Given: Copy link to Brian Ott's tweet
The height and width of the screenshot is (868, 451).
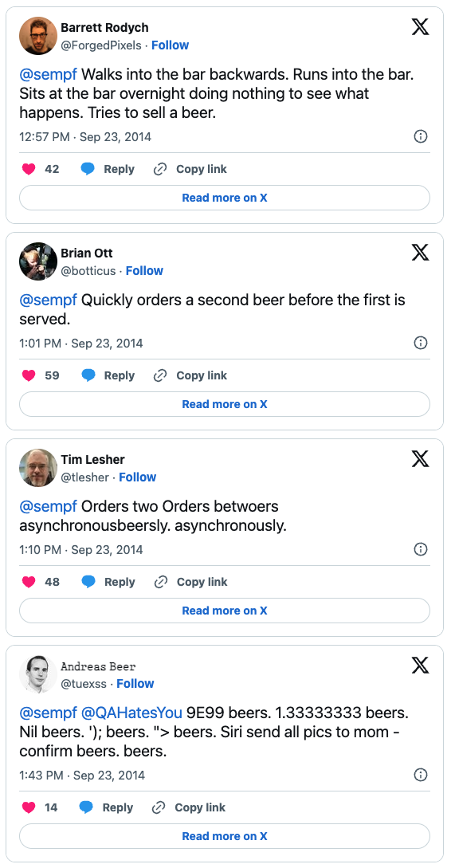Looking at the screenshot, I should (190, 375).
